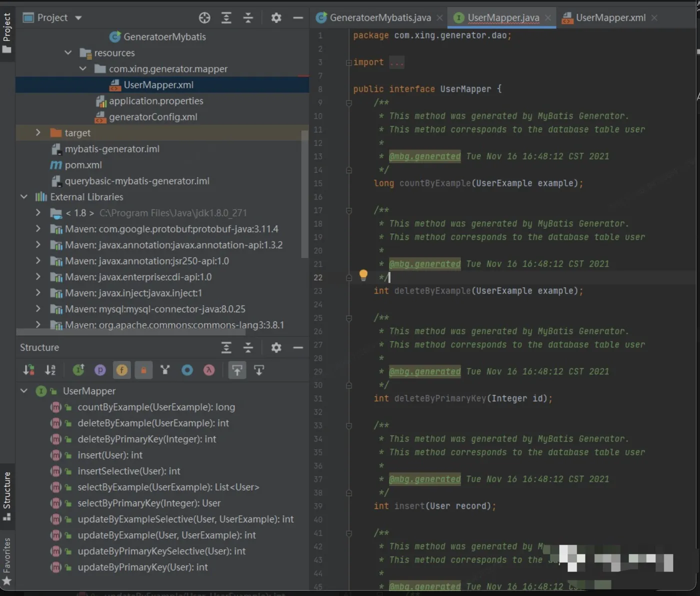Click the Sort Alphabetically icon
Screen dimensions: 700x596
coord(50,370)
